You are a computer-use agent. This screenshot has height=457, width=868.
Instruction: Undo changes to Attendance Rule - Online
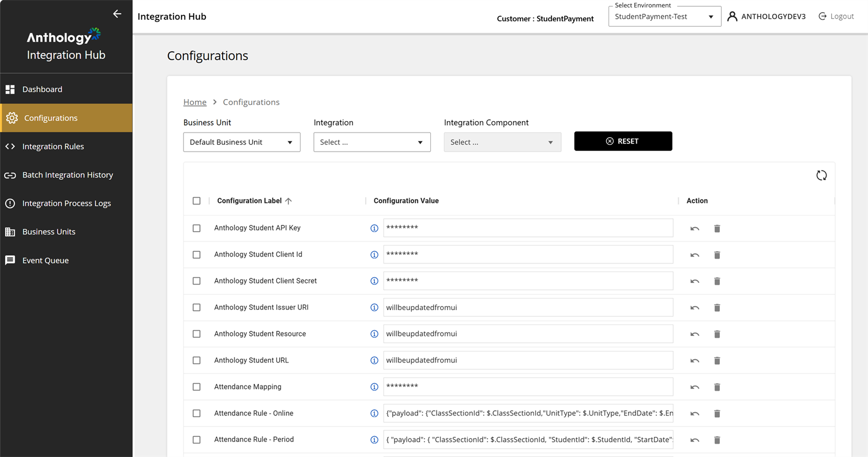694,414
